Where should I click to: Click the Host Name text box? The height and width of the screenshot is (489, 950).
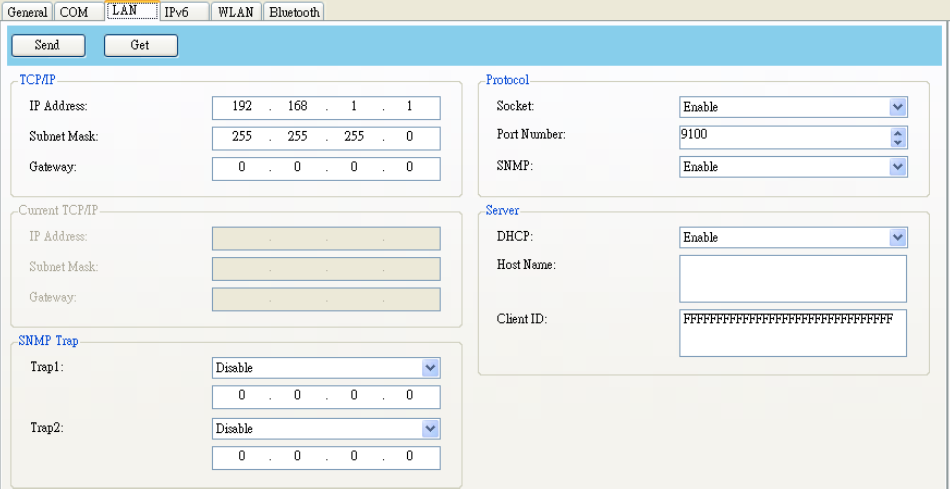click(793, 279)
